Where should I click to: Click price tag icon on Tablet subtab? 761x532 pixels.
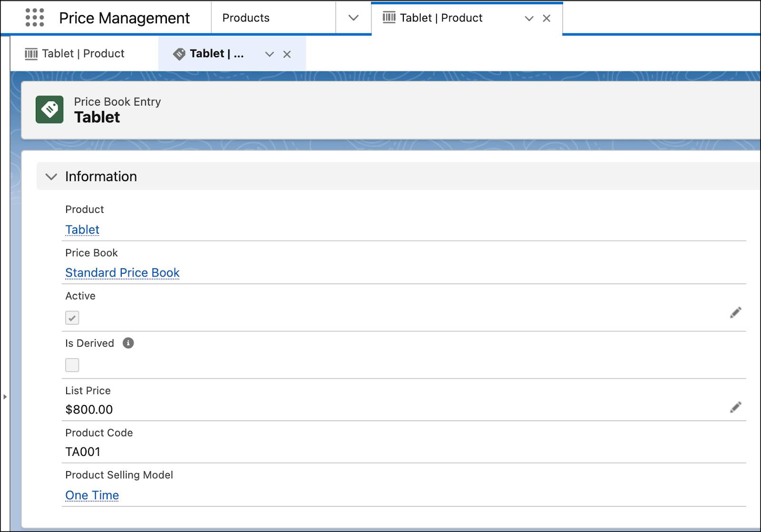(x=179, y=54)
